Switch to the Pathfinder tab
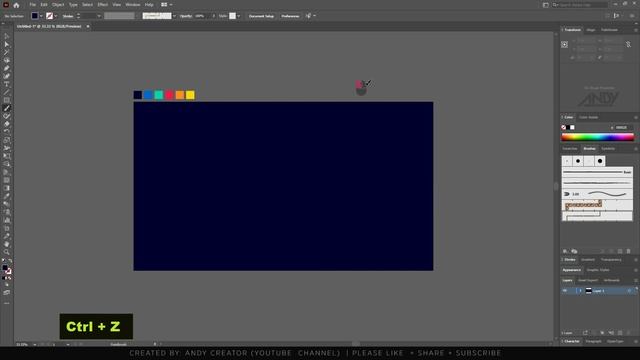Screen dimensions: 640x360 pyautogui.click(x=610, y=30)
